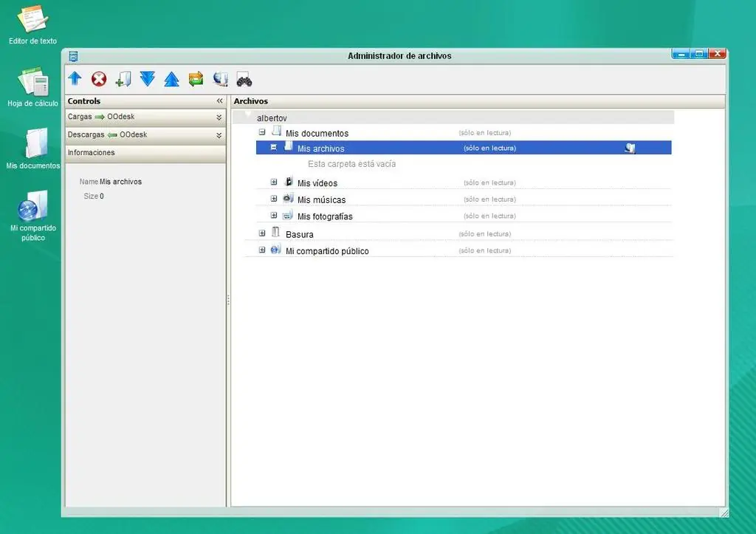This screenshot has width=756, height=534.
Task: Select the Mis archivos row
Action: 464,148
